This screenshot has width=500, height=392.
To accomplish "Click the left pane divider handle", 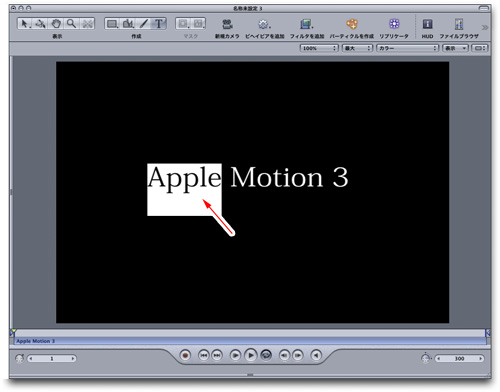I will 11,192.
